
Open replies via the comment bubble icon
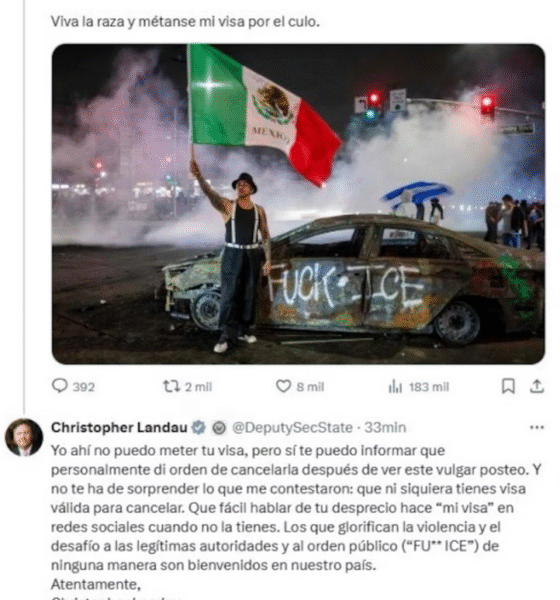click(60, 386)
